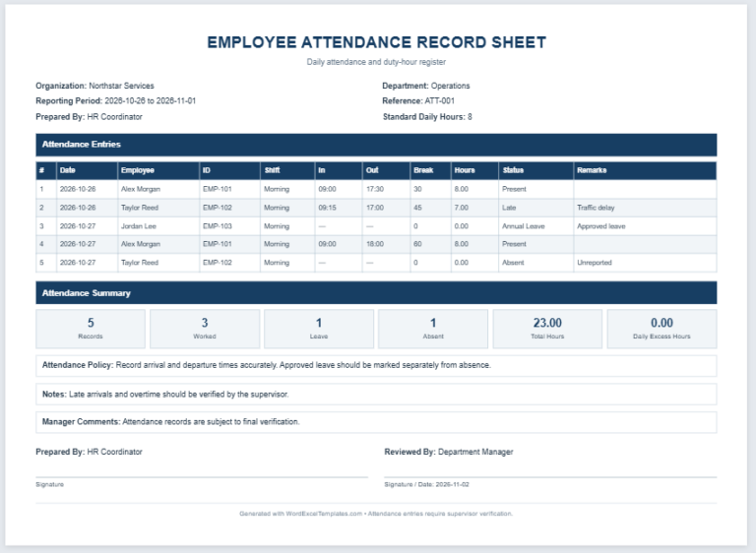Select 'Alex Morgan' in row 1

point(141,189)
